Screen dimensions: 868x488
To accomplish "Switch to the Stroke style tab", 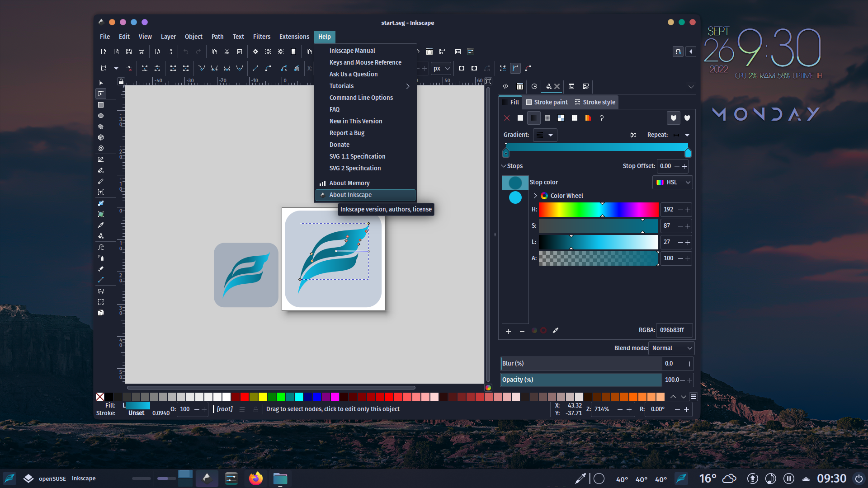I will pyautogui.click(x=595, y=102).
